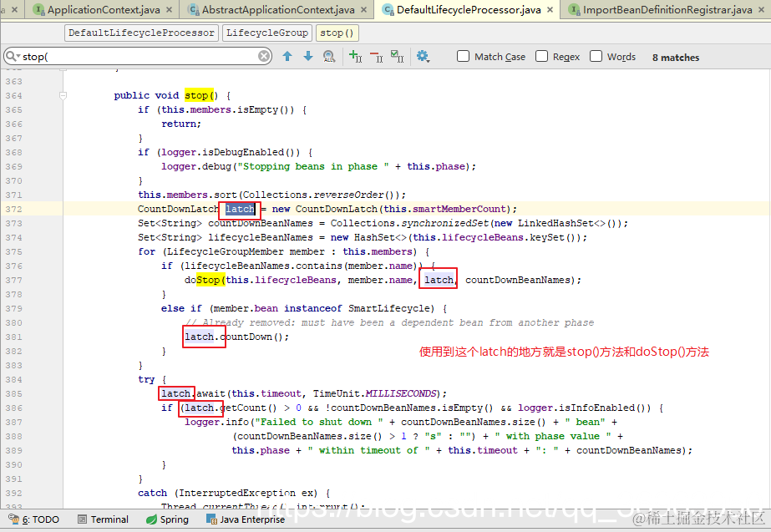This screenshot has height=532, width=771.
Task: Open the Spring tool window
Action: (x=168, y=519)
